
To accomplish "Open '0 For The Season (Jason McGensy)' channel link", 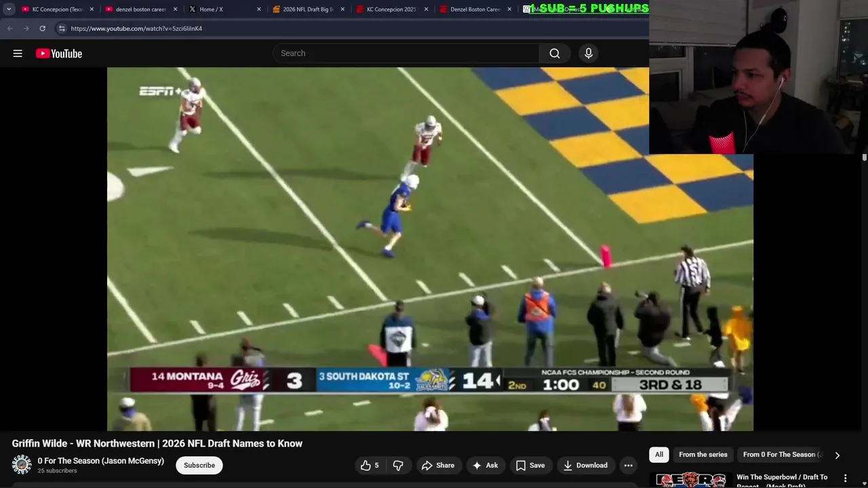I will (101, 461).
